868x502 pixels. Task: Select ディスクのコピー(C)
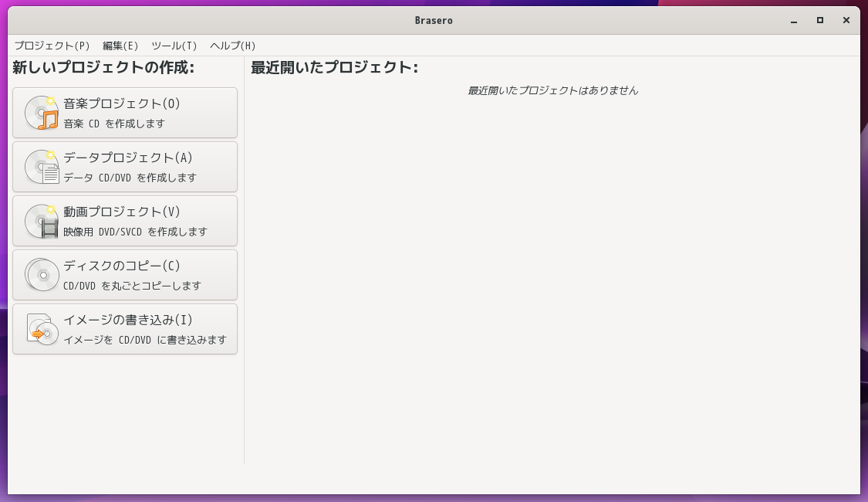[125, 275]
